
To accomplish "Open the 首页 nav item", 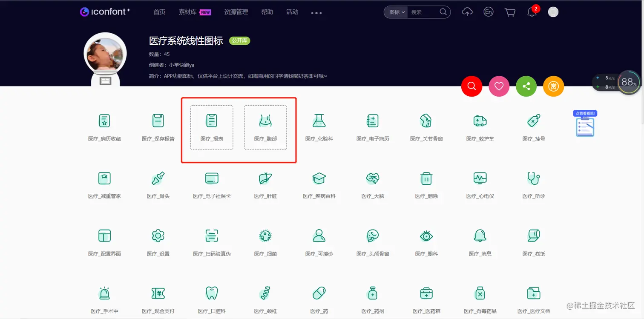I will [159, 12].
